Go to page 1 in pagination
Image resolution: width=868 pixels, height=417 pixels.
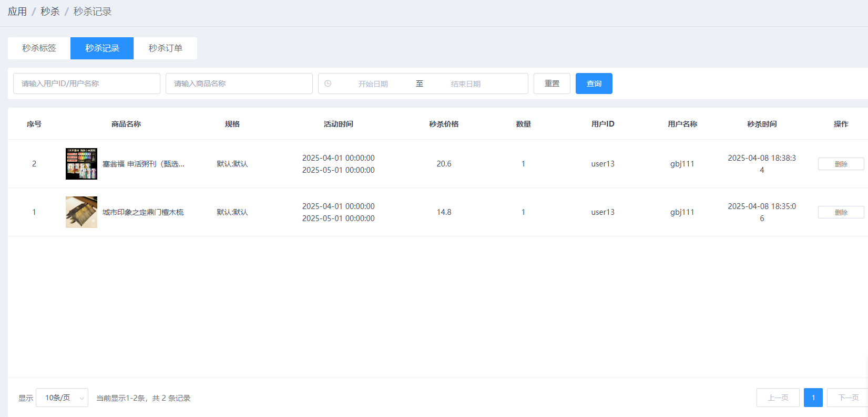click(813, 398)
